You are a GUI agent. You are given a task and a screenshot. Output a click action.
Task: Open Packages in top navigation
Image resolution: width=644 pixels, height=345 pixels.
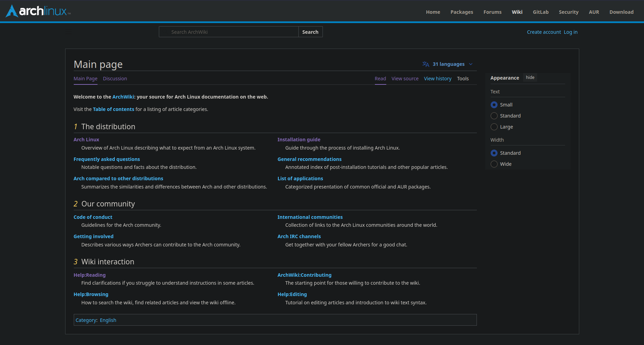(x=462, y=12)
